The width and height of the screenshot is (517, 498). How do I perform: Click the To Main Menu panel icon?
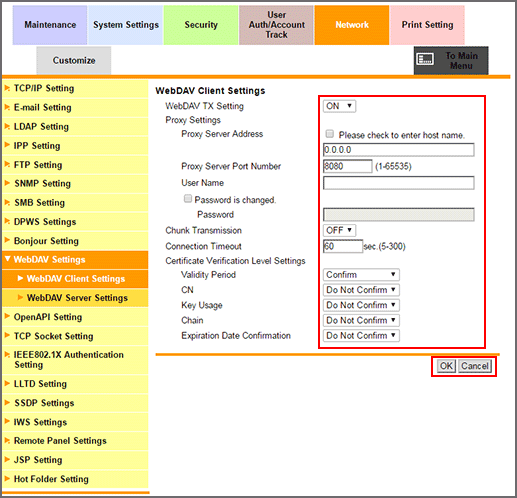click(425, 59)
